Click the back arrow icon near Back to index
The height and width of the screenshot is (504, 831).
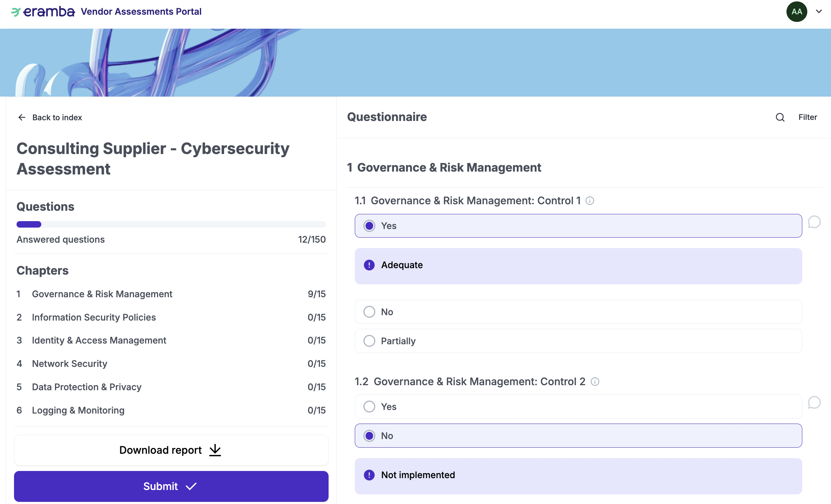[22, 117]
